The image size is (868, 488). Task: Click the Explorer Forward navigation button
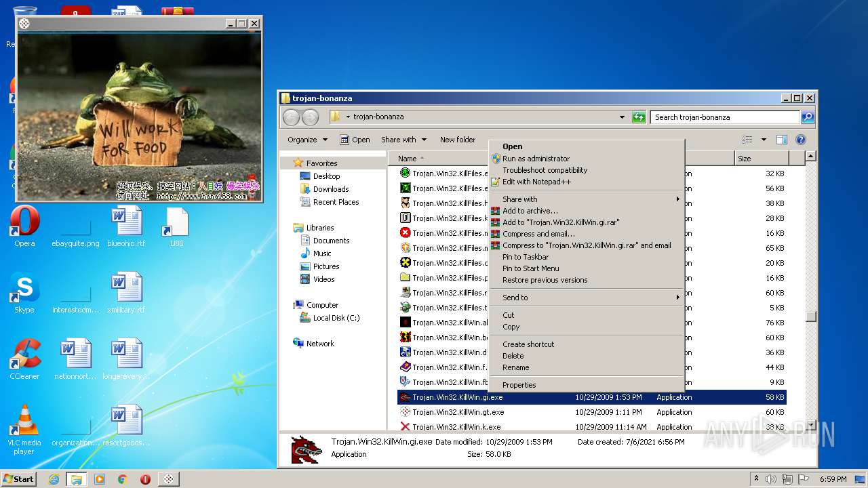point(310,117)
